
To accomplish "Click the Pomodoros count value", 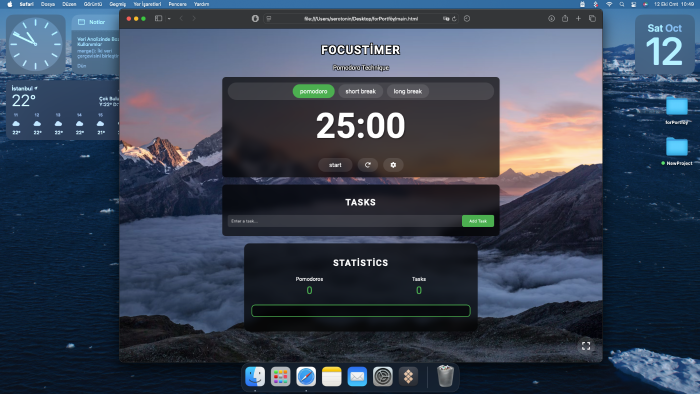I will click(309, 290).
